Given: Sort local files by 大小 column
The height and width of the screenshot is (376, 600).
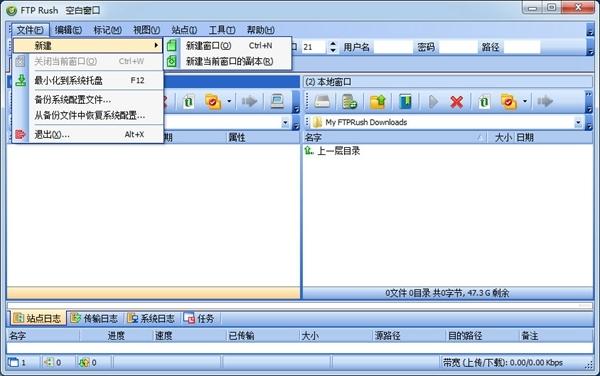Looking at the screenshot, I should click(501, 138).
